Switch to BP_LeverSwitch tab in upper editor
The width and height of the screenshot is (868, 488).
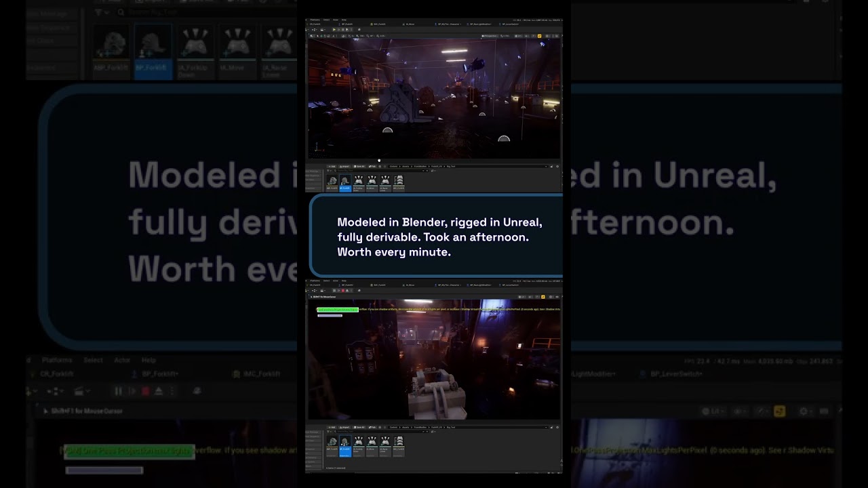click(510, 24)
